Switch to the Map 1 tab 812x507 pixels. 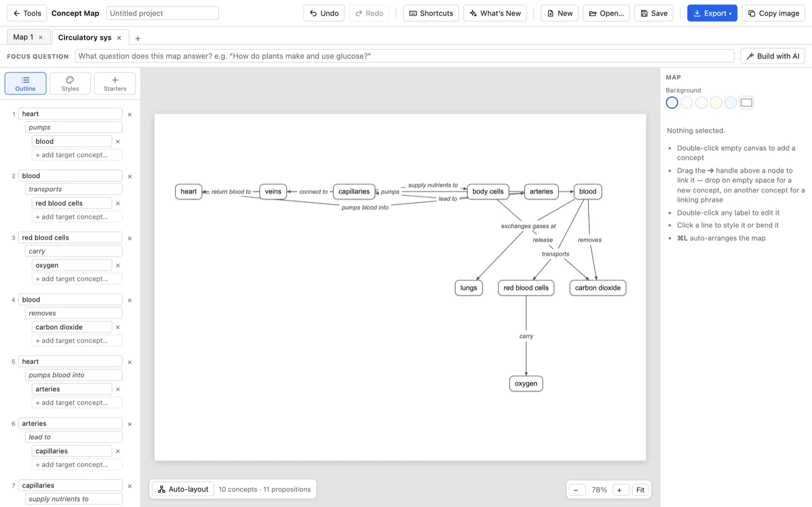coord(23,37)
